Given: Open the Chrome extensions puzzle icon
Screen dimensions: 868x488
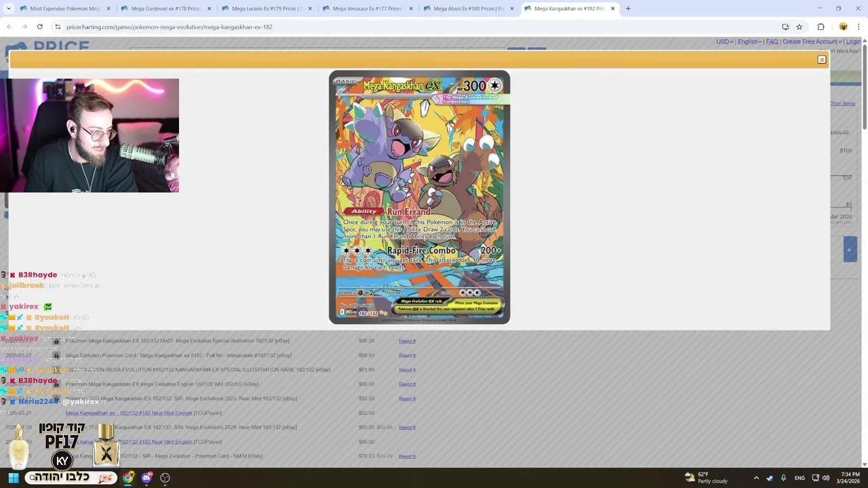Looking at the screenshot, I should 821,26.
